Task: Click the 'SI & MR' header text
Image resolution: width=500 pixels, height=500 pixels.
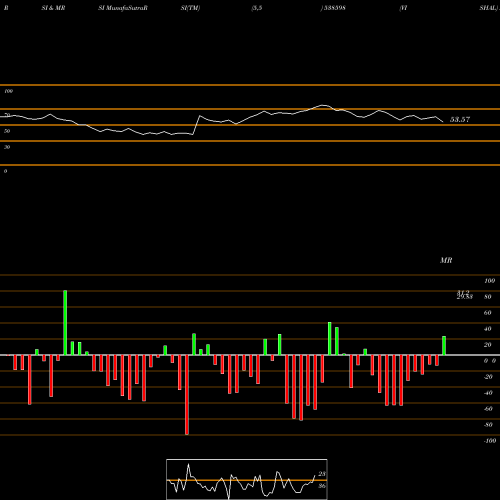Action: pyautogui.click(x=53, y=8)
